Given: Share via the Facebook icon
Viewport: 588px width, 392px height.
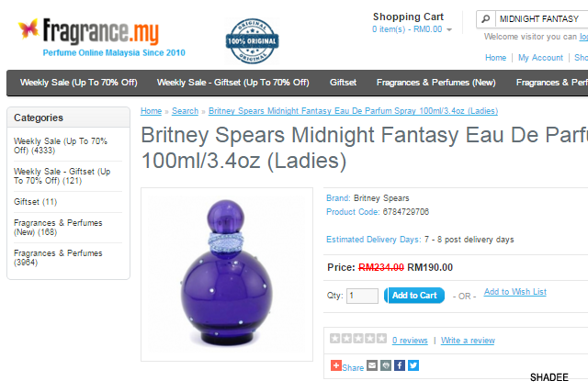Looking at the screenshot, I should 400,365.
